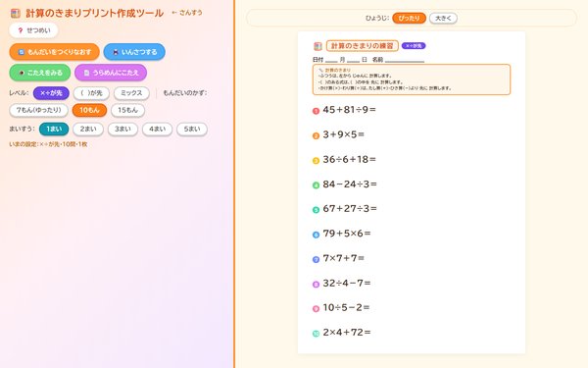The height and width of the screenshot is (368, 588).
Task: Click problem number 10 mint circle
Action: tap(316, 334)
